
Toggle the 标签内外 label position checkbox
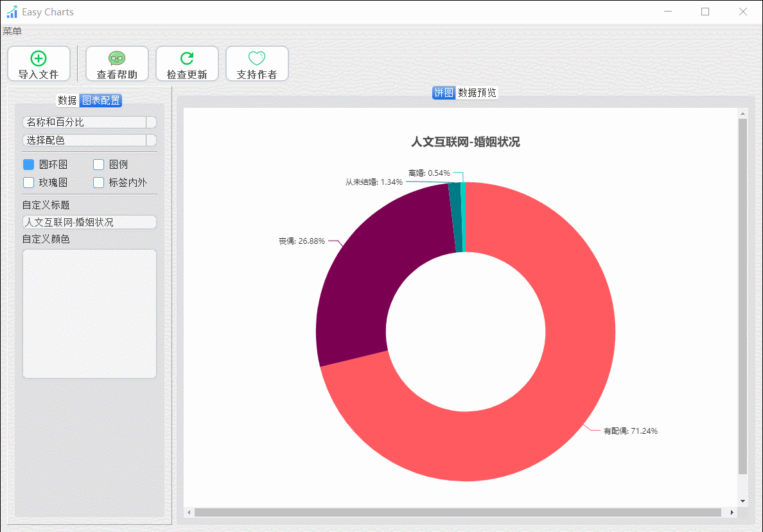99,182
